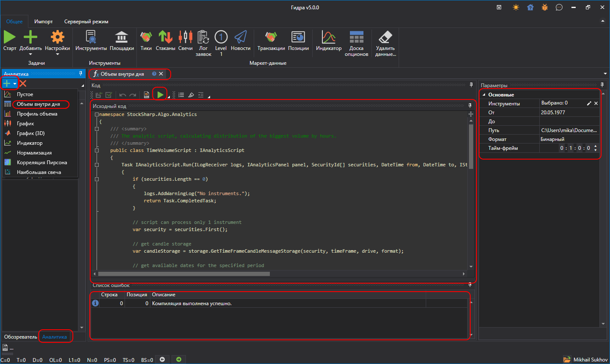Click the green forward arrow in status bar
This screenshot has width=610, height=364.
(179, 359)
